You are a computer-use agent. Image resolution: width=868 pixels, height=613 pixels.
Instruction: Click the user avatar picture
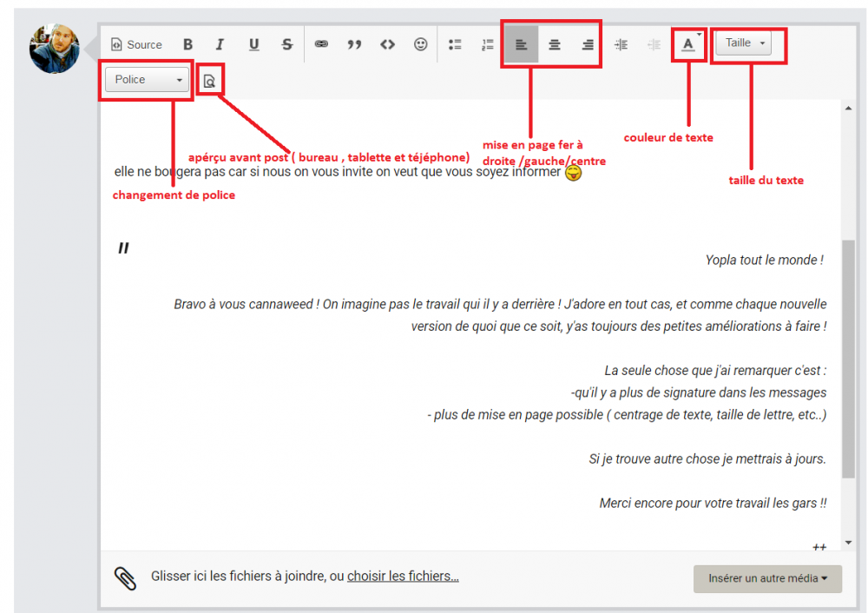[54, 48]
